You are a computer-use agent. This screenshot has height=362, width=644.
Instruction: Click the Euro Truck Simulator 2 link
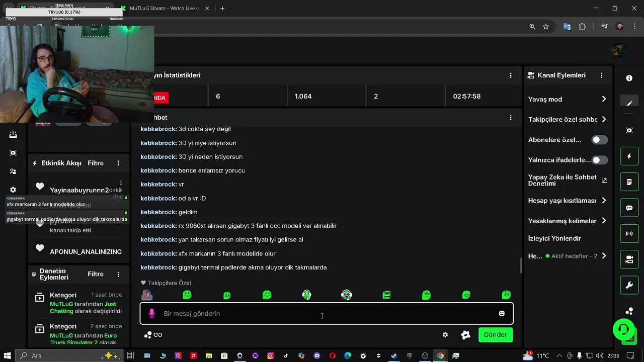pyautogui.click(x=84, y=339)
